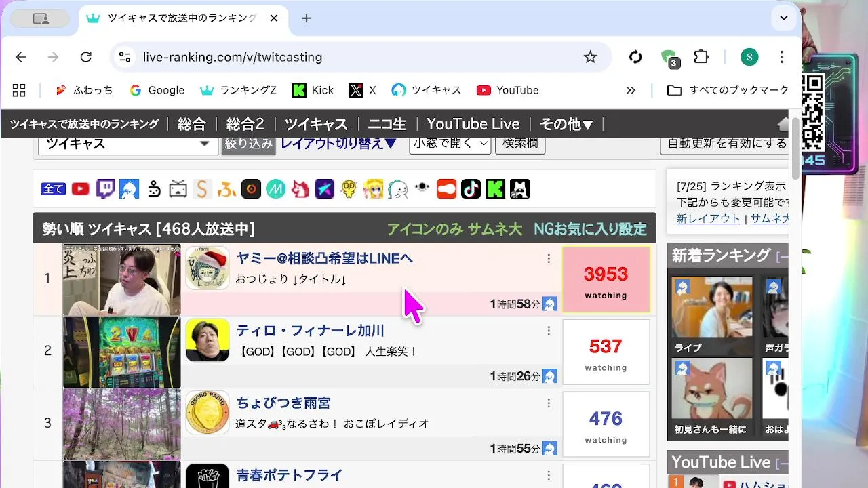Open the YouTube Live navigation tab
868x488 pixels.
pos(473,124)
